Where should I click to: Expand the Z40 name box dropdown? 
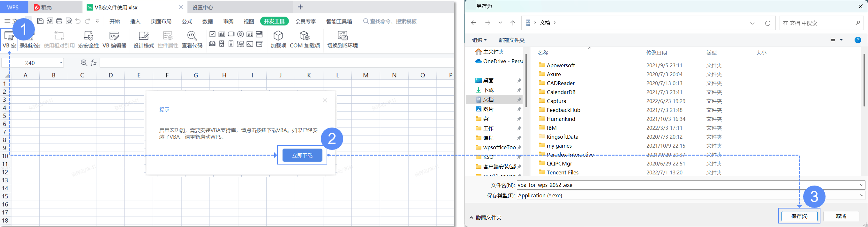click(x=61, y=63)
